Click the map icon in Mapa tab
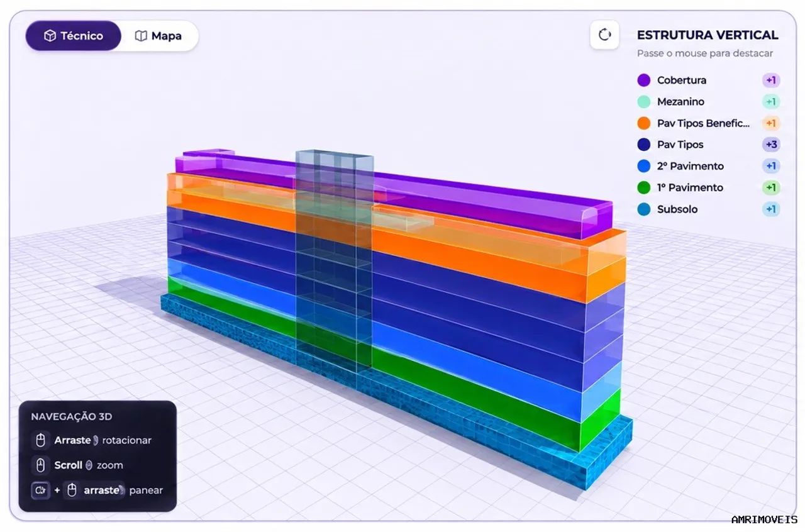The image size is (805, 532). (142, 36)
